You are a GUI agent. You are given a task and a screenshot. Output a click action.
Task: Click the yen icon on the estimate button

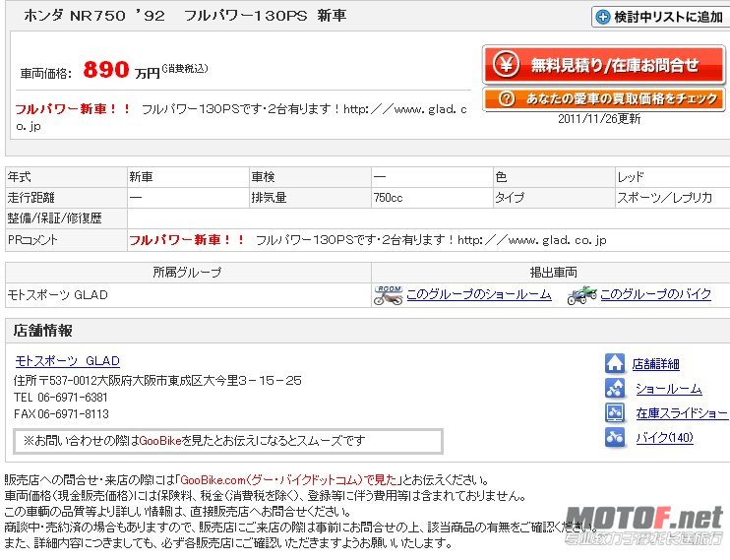(x=506, y=64)
